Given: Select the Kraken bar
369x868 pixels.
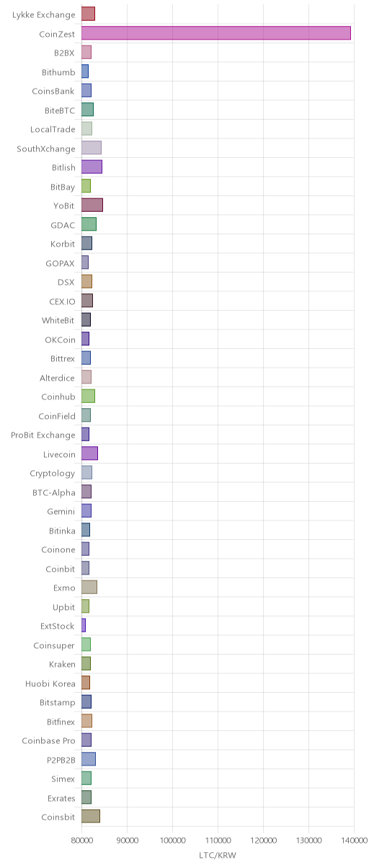Looking at the screenshot, I should (86, 663).
